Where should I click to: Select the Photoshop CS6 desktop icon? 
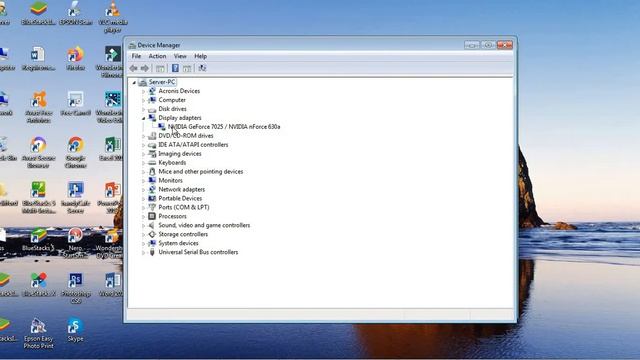pyautogui.click(x=76, y=288)
